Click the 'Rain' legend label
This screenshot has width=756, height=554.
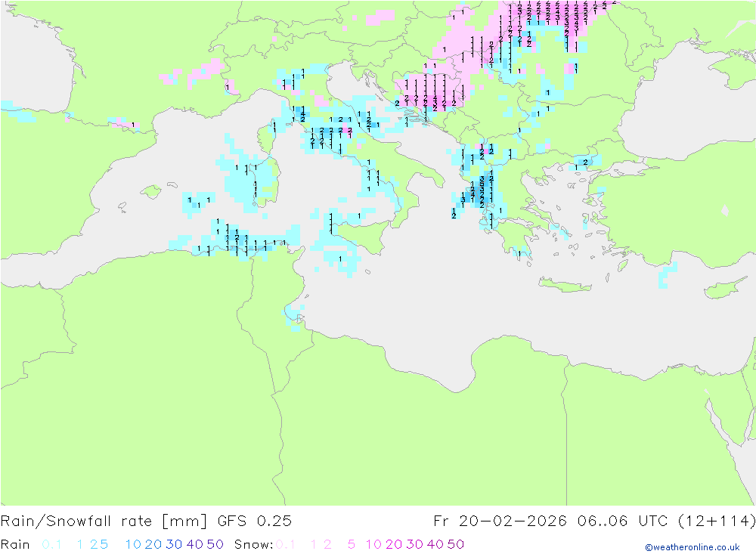coord(15,544)
